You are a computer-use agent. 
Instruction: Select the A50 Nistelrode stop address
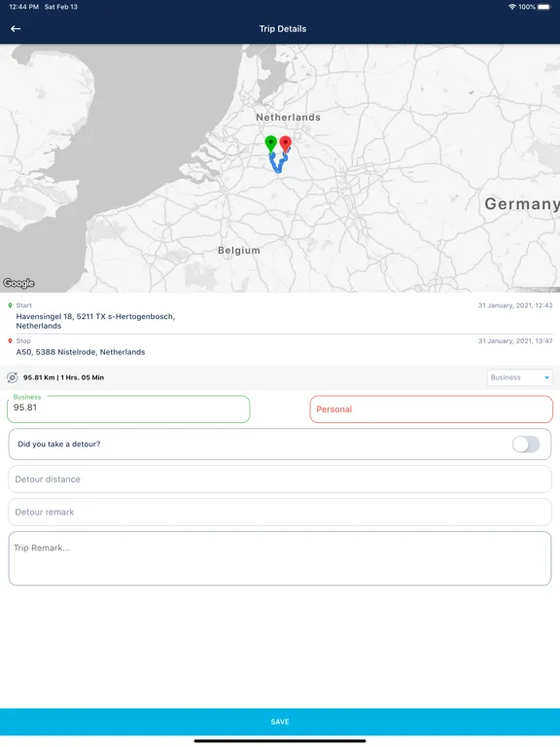pyautogui.click(x=81, y=352)
